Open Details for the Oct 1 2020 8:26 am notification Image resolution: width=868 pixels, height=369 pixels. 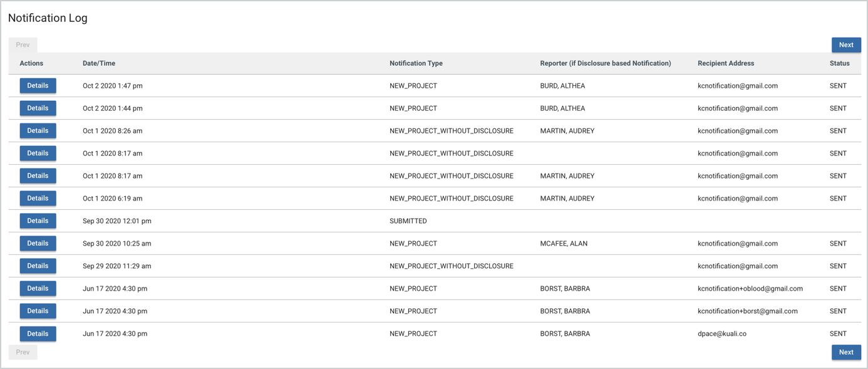(x=38, y=130)
